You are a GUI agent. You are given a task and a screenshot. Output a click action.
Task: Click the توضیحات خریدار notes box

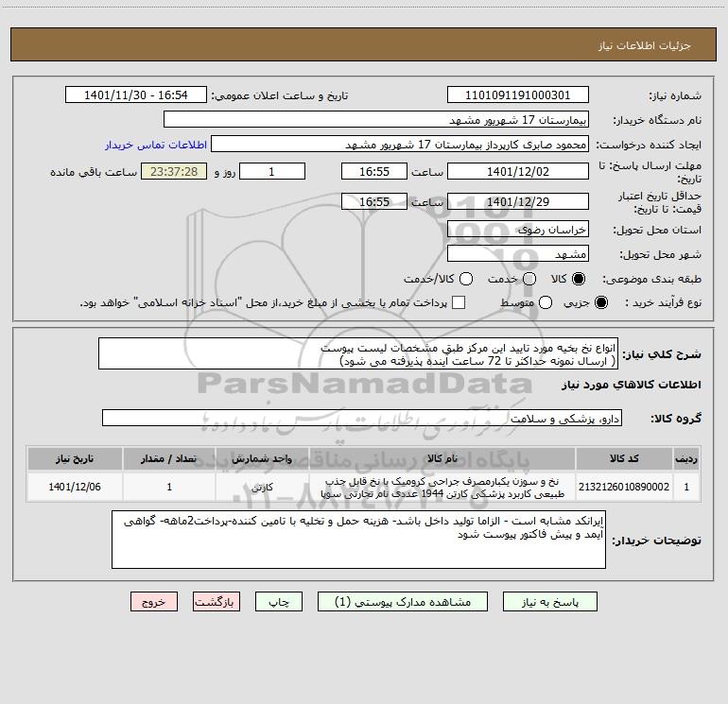pyautogui.click(x=358, y=540)
